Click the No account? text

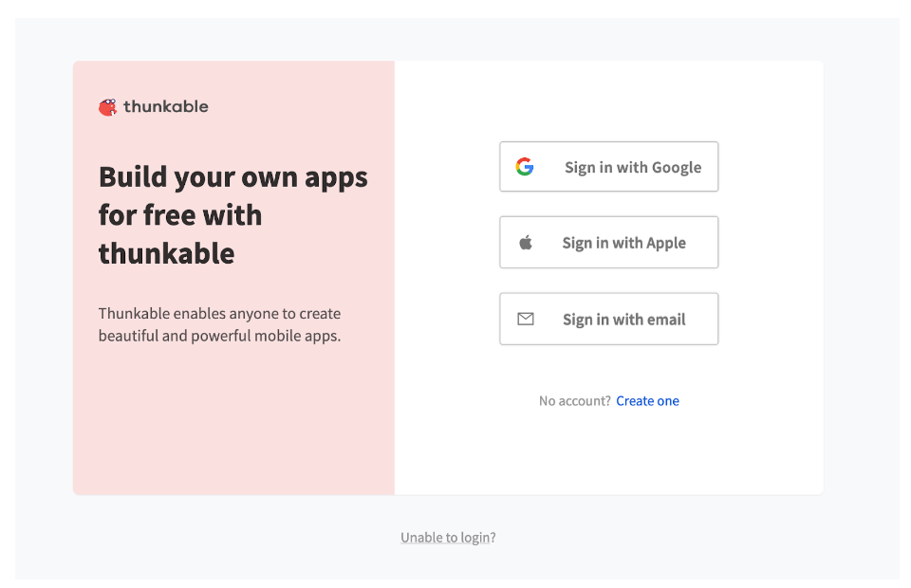[575, 400]
